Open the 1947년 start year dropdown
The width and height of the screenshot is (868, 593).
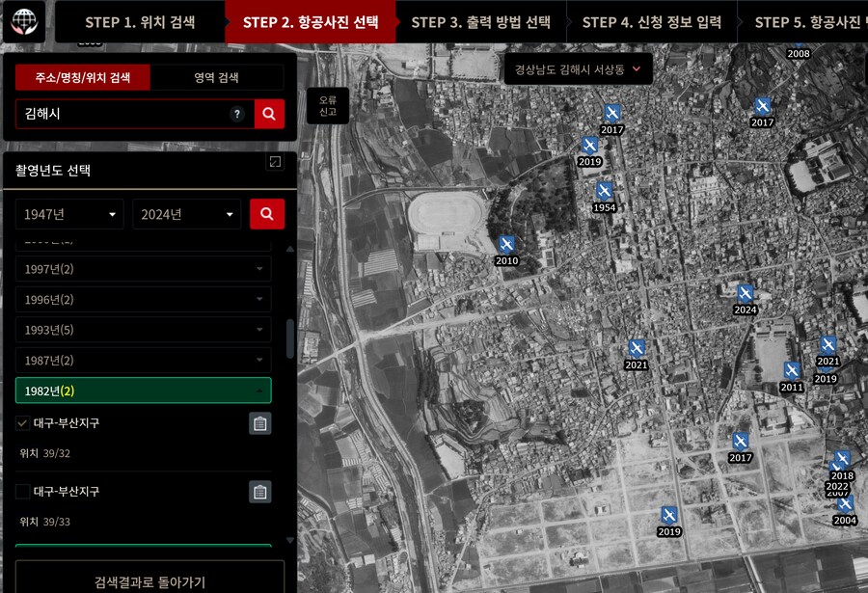69,214
